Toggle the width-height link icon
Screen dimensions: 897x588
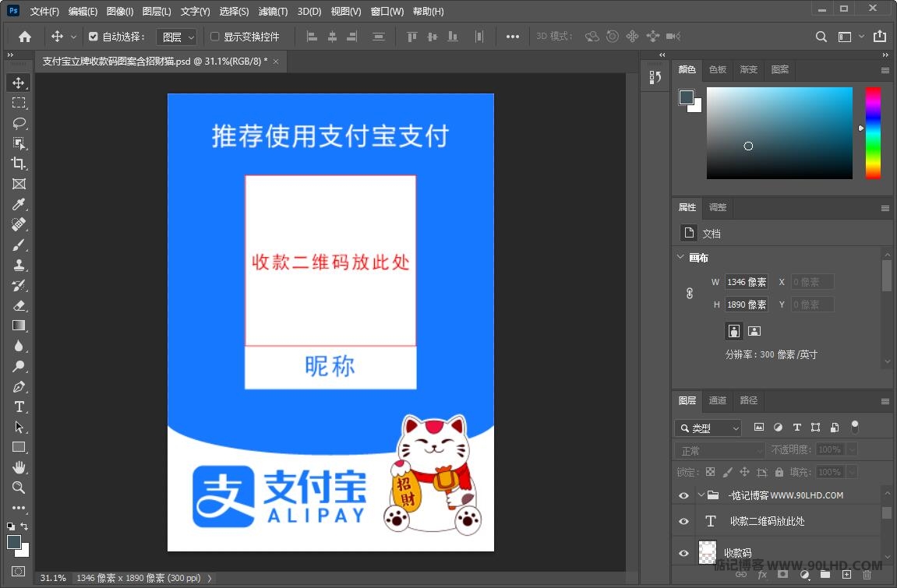690,293
